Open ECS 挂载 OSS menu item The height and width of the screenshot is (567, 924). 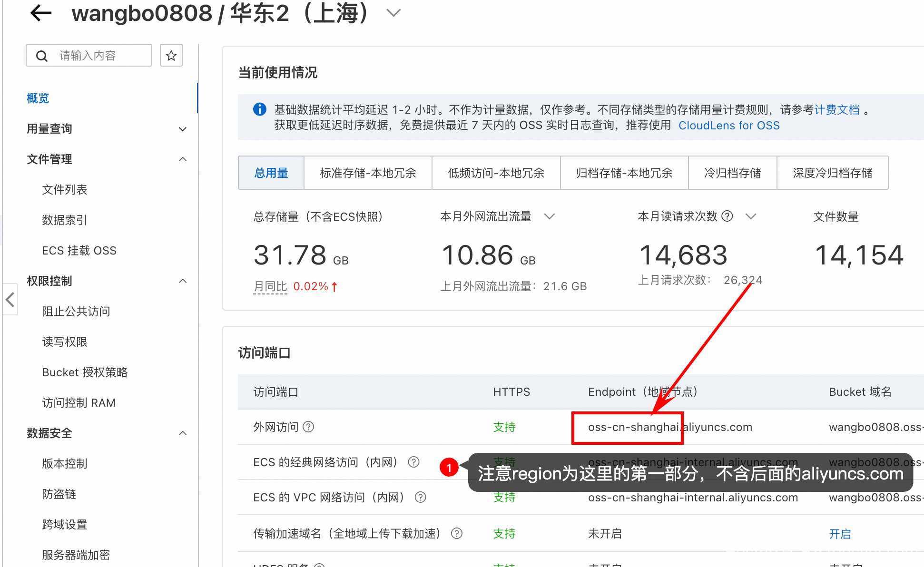(x=79, y=251)
